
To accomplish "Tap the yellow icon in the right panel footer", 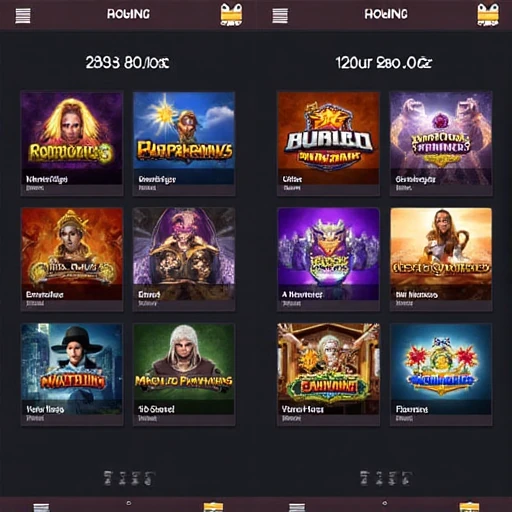I will (x=469, y=507).
